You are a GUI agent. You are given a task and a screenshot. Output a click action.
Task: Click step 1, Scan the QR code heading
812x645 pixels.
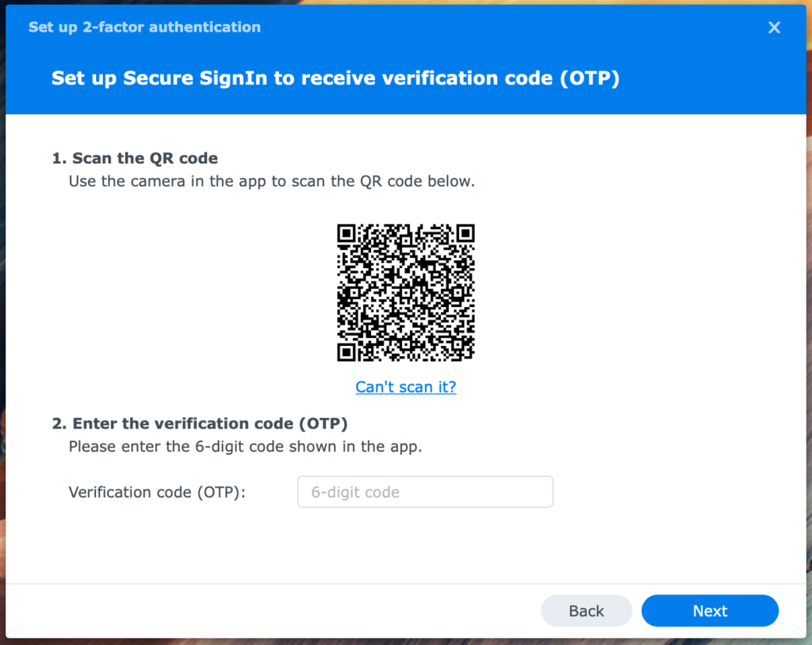[136, 158]
